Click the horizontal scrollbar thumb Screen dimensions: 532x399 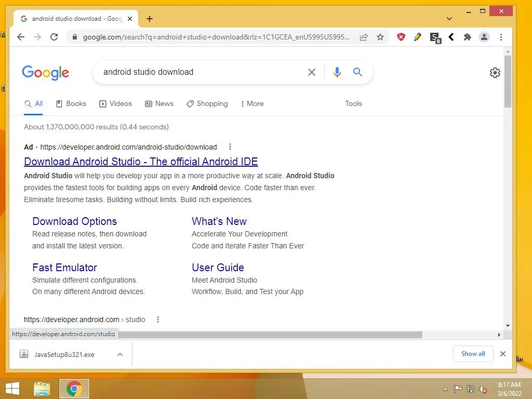click(x=270, y=335)
